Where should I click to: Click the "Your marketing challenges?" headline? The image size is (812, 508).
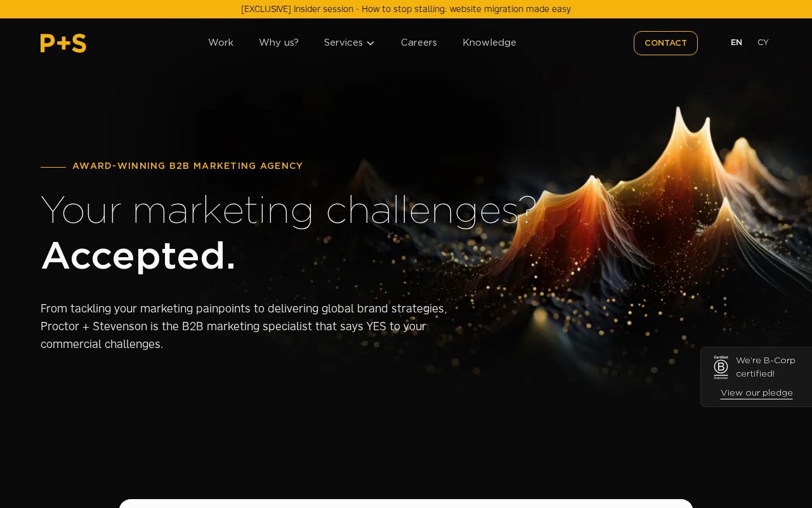[289, 210]
